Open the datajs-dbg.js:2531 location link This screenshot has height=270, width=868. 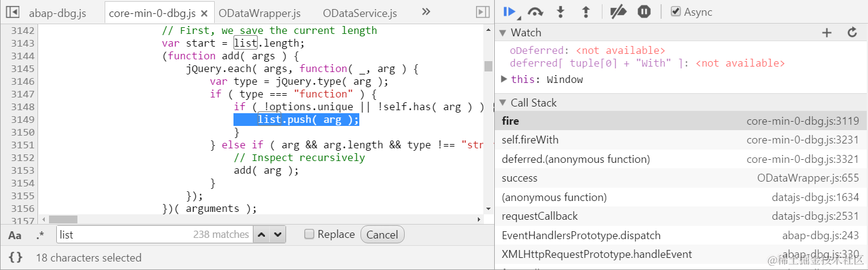pyautogui.click(x=815, y=216)
